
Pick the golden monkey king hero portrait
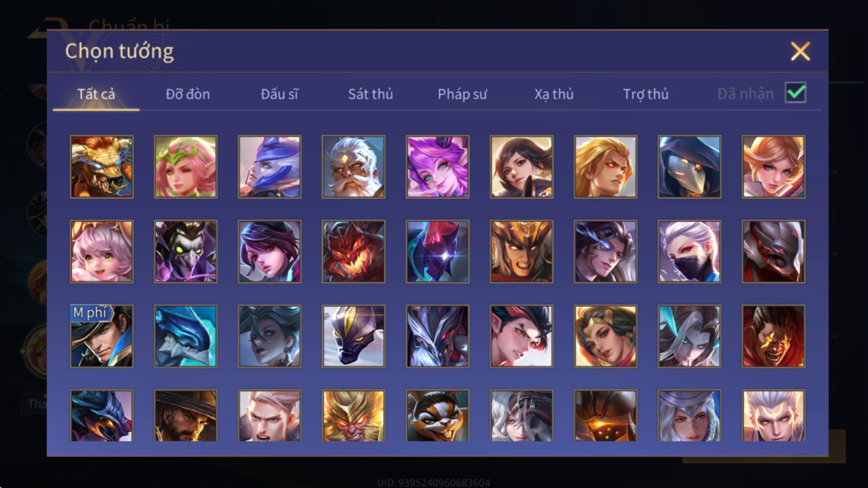click(353, 416)
